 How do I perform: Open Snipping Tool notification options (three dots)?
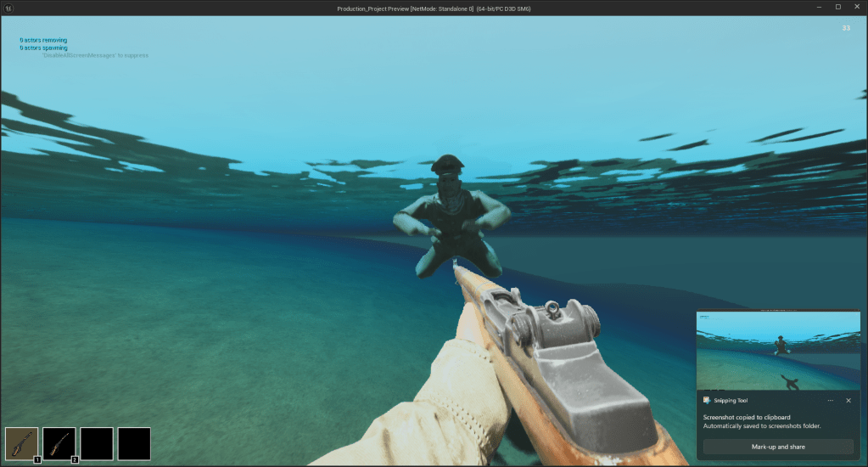pyautogui.click(x=831, y=400)
